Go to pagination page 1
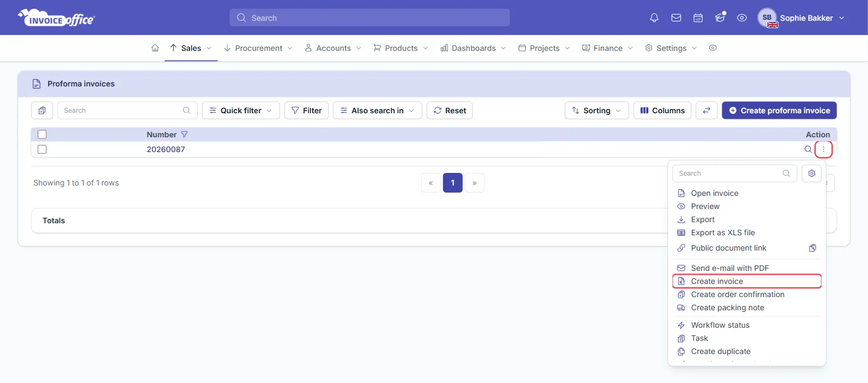868x383 pixels. pyautogui.click(x=453, y=183)
